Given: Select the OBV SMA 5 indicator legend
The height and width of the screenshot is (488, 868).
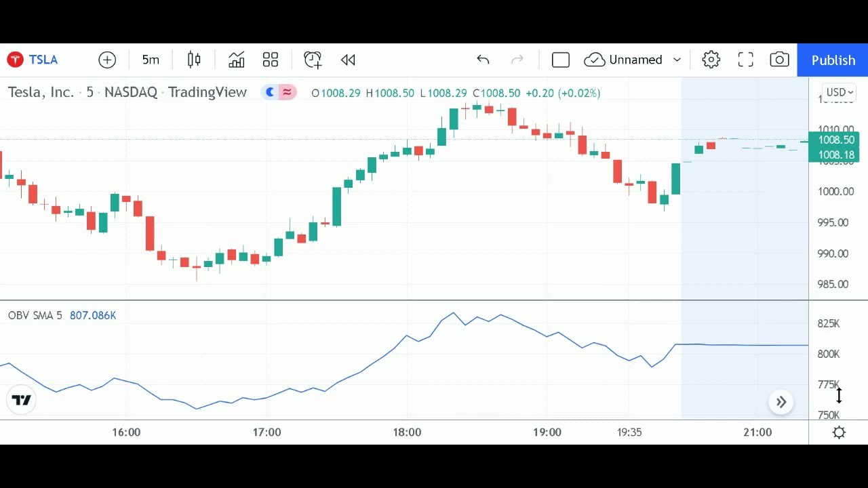Looking at the screenshot, I should [35, 315].
